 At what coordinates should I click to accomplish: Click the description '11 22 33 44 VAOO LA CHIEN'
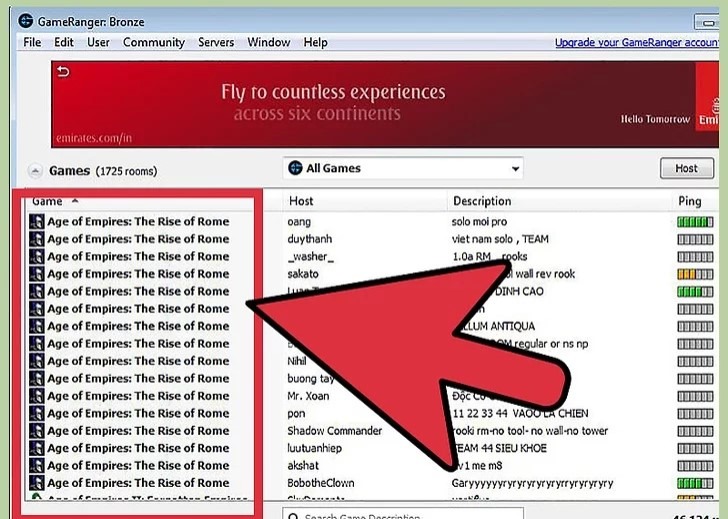pyautogui.click(x=520, y=414)
